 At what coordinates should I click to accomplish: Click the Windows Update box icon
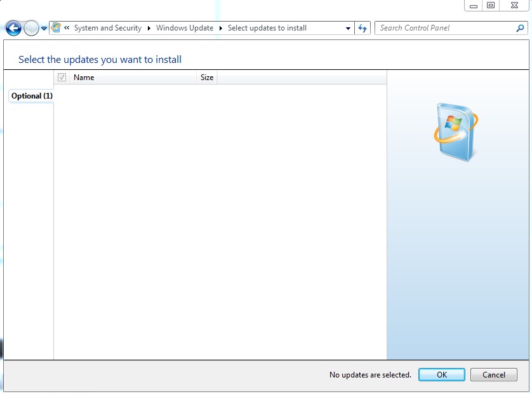coord(456,132)
